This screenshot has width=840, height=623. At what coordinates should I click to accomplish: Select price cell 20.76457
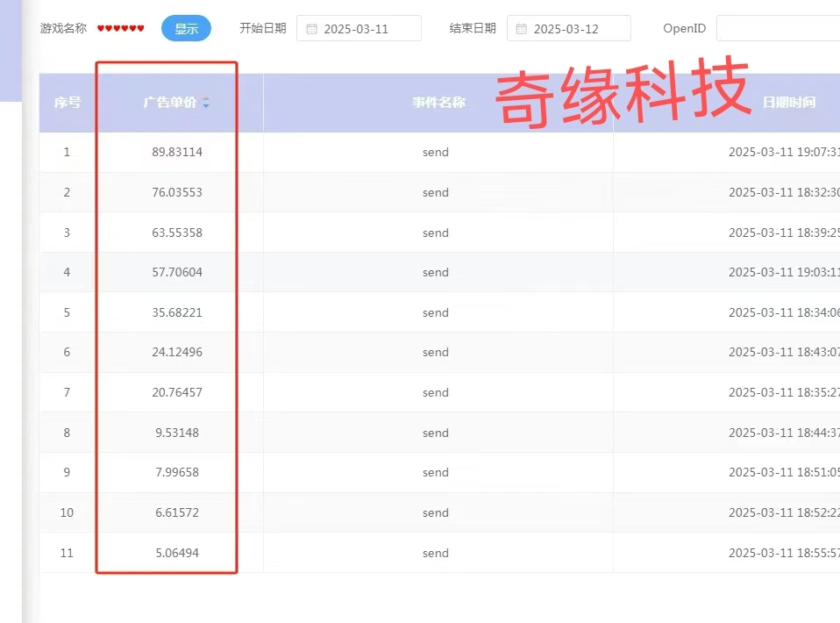click(x=177, y=392)
